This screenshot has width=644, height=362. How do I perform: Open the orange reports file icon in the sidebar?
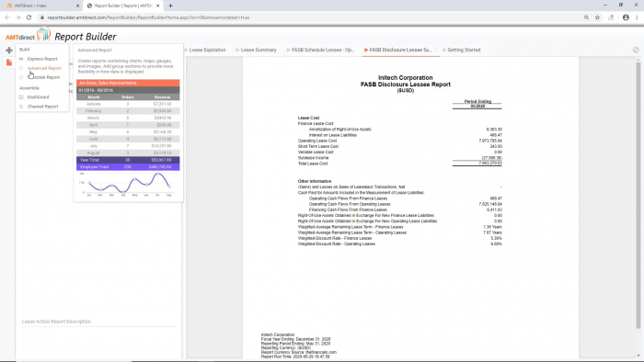[9, 62]
